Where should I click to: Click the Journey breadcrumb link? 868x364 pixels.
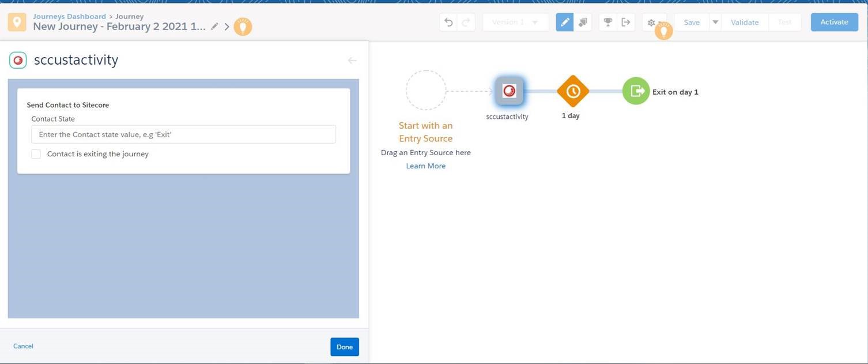click(129, 16)
